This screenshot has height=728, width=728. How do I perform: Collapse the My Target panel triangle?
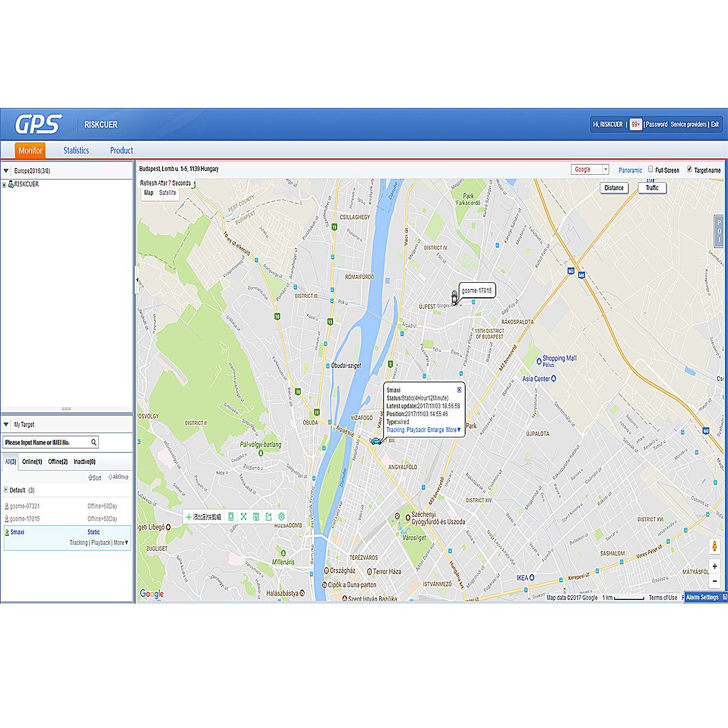(x=6, y=425)
